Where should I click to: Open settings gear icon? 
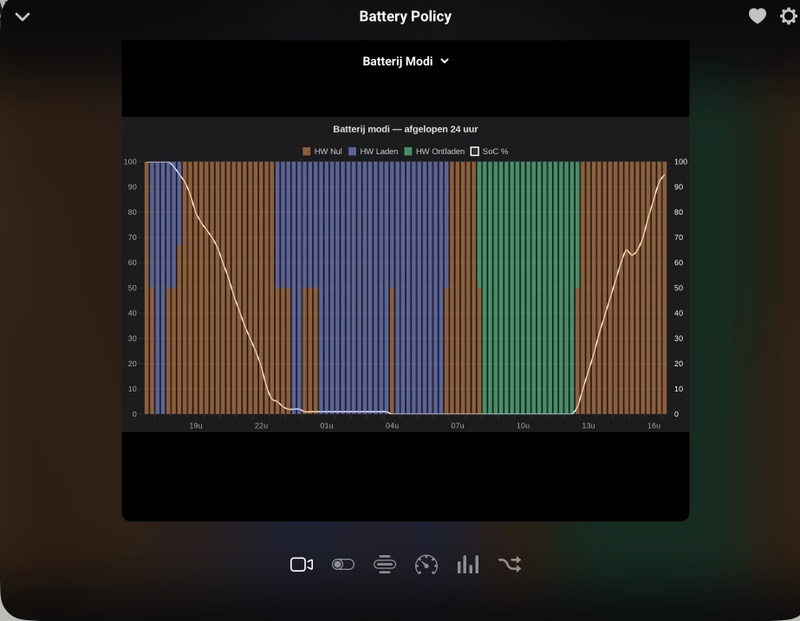(788, 16)
